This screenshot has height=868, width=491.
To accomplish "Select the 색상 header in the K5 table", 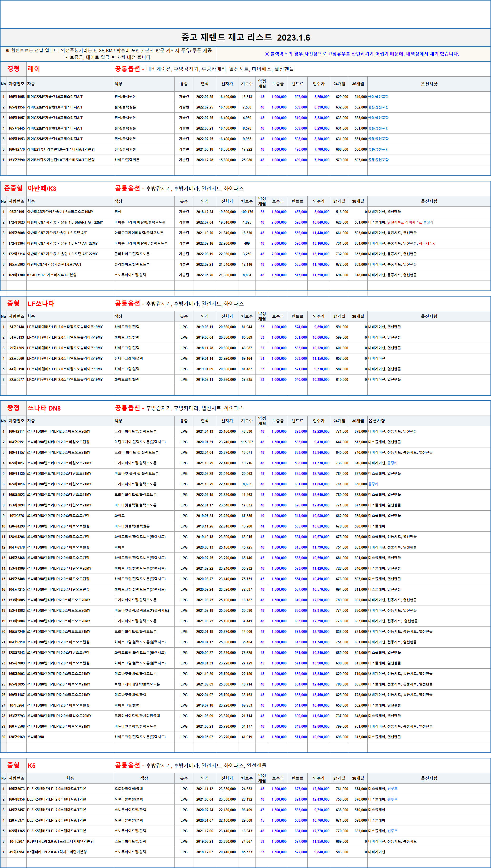I will (144, 778).
